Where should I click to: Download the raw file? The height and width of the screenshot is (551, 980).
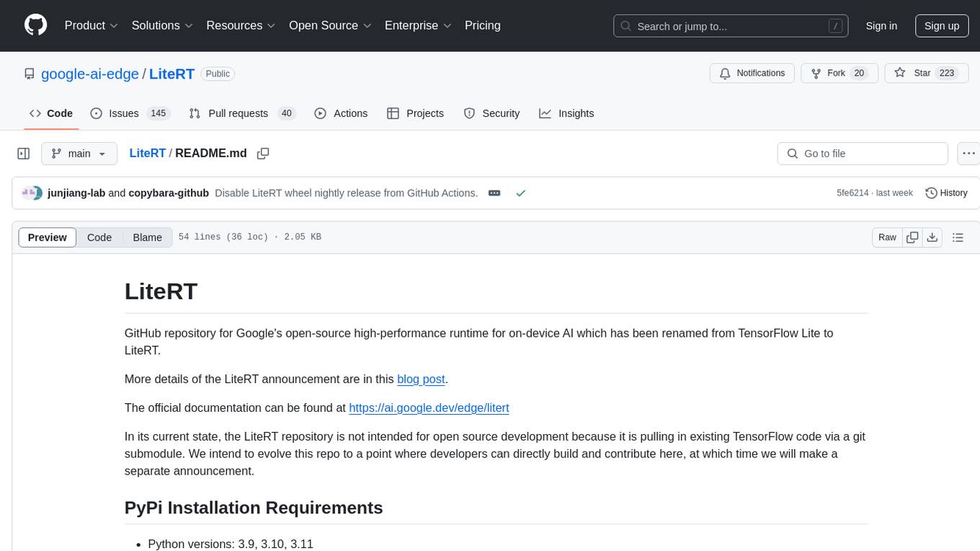coord(932,237)
